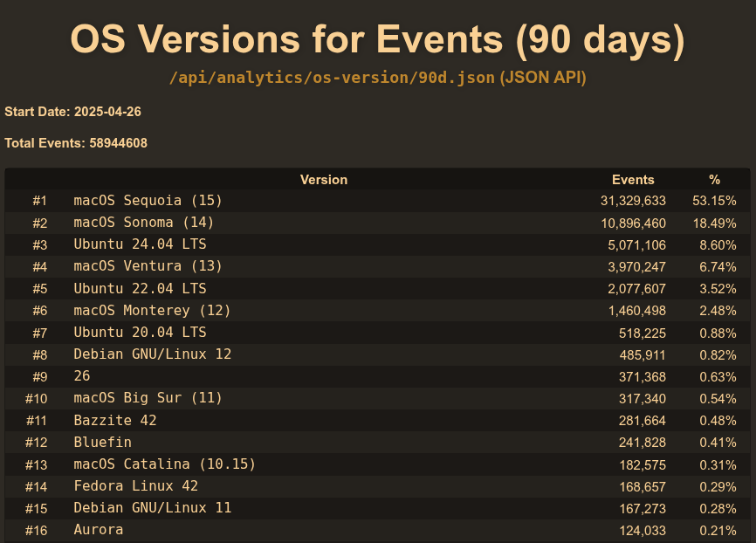This screenshot has width=756, height=543.
Task: Click the 281,664 events value
Action: pos(643,421)
